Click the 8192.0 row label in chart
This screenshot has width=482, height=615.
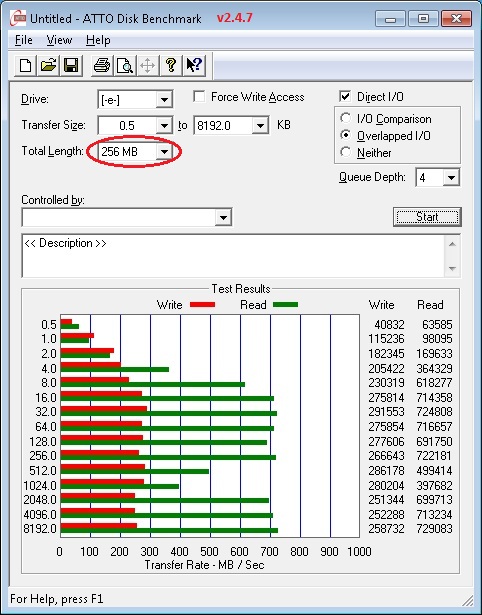click(x=40, y=529)
